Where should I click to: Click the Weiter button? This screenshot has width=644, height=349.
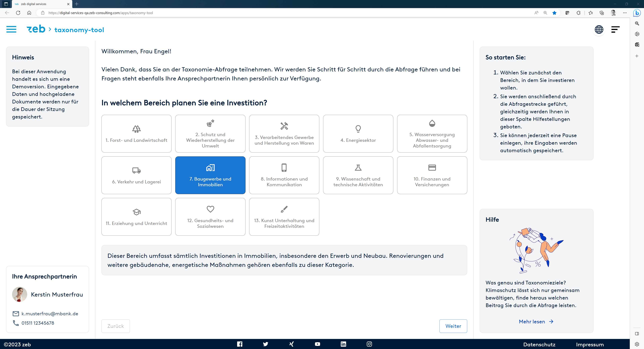pos(453,326)
